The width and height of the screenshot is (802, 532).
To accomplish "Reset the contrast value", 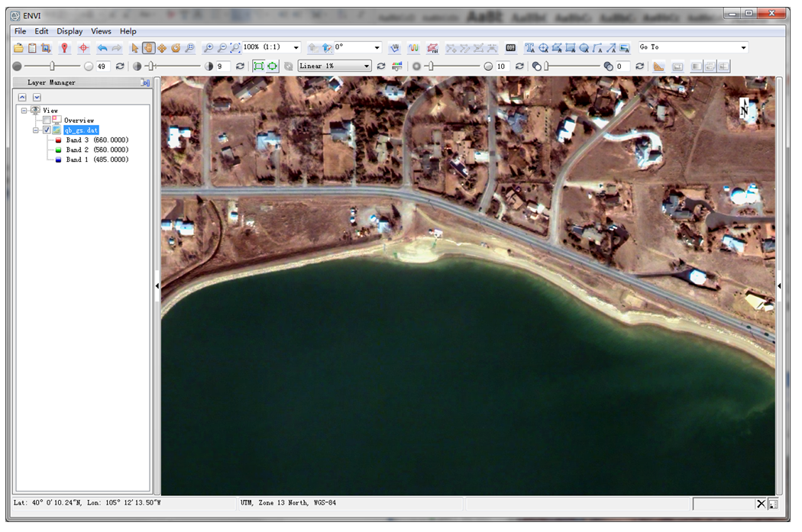I will (240, 66).
